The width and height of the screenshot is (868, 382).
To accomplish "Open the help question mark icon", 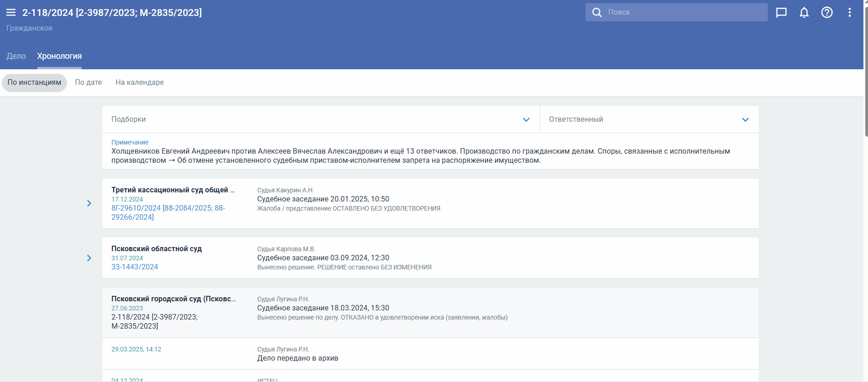I will tap(827, 12).
